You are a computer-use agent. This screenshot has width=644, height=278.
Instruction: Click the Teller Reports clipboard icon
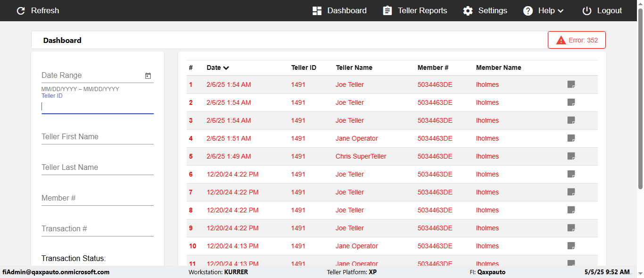[387, 11]
